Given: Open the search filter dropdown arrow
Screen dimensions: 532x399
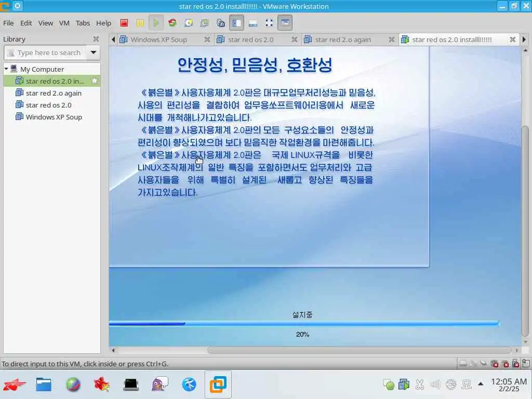Looking at the screenshot, I should tap(94, 52).
